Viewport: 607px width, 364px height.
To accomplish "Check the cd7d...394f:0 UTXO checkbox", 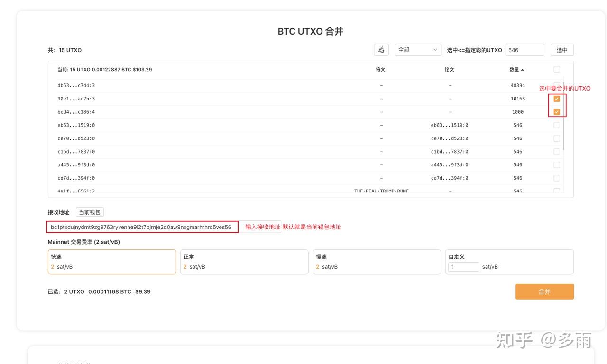I will click(557, 178).
